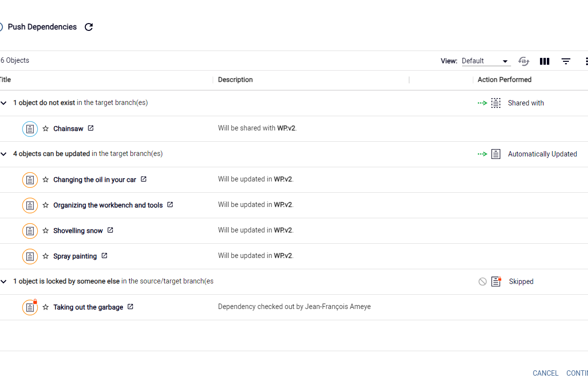The height and width of the screenshot is (386, 588).
Task: Click the 'Changing the oil in your car' title
Action: (x=95, y=180)
